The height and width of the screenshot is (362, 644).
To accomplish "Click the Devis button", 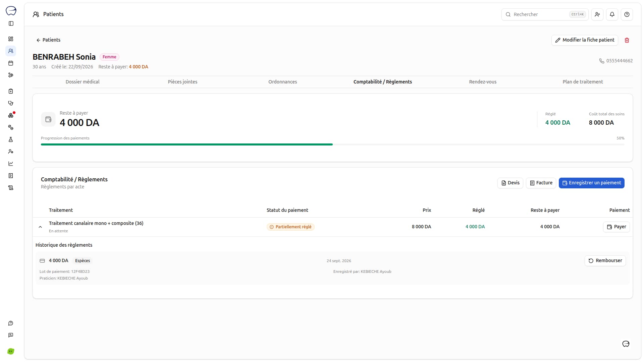I will pyautogui.click(x=510, y=183).
